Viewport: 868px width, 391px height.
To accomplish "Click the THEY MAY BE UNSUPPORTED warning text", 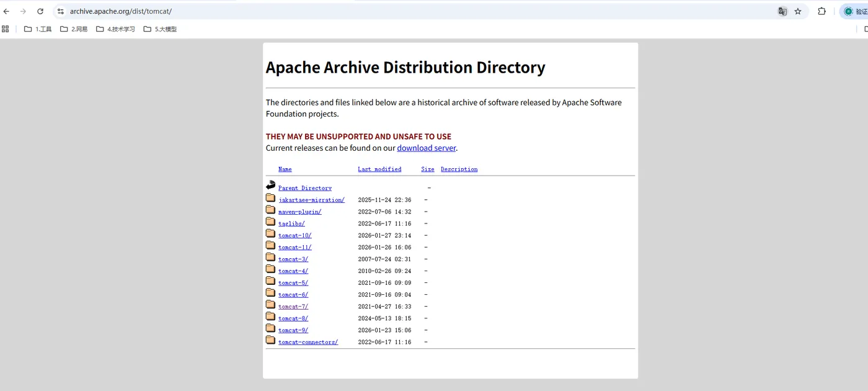I will tap(358, 137).
